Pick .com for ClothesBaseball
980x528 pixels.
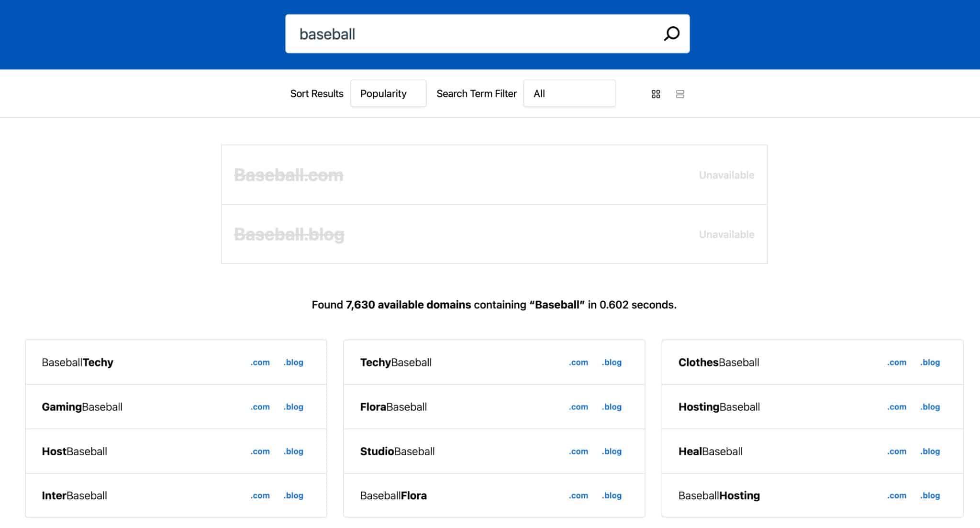click(x=896, y=363)
